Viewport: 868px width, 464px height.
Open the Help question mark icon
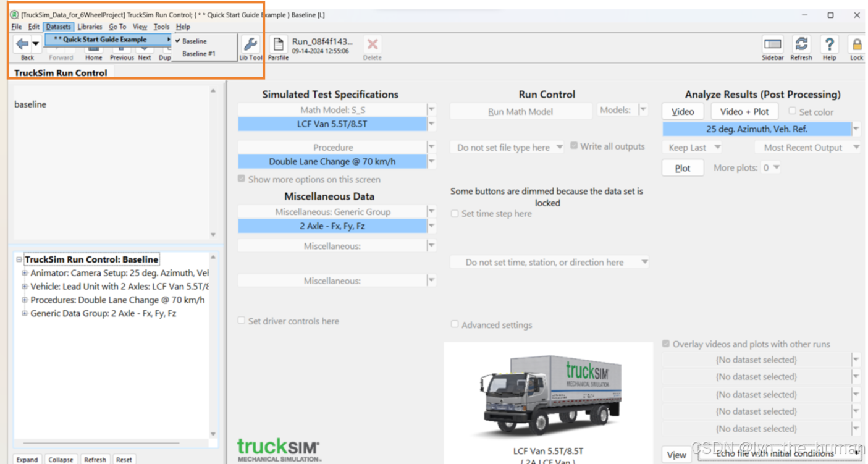pyautogui.click(x=829, y=44)
